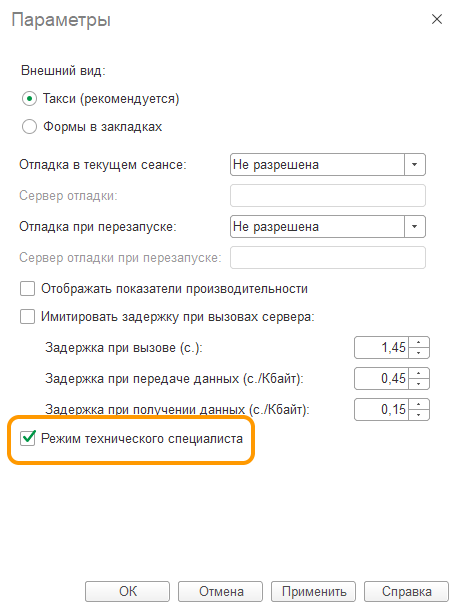Increase Задержка при получении данных up arrow
Image resolution: width=456 pixels, height=609 pixels.
[419, 404]
